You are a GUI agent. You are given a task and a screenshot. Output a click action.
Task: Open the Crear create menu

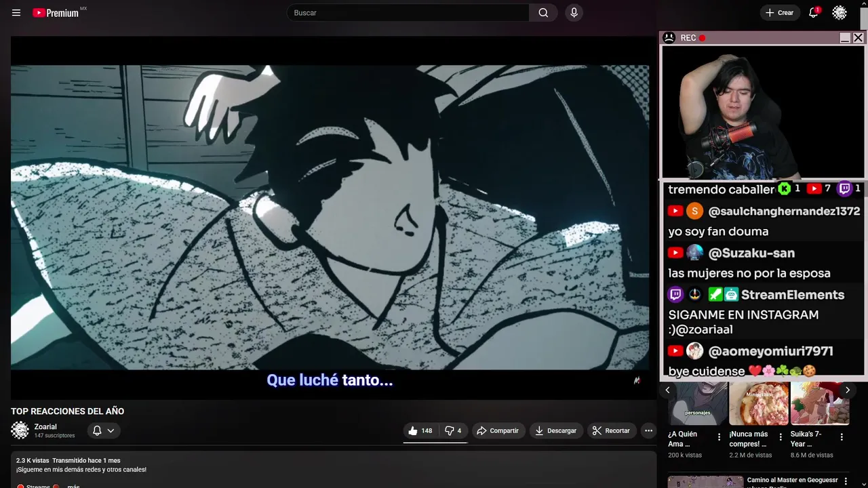tap(779, 13)
